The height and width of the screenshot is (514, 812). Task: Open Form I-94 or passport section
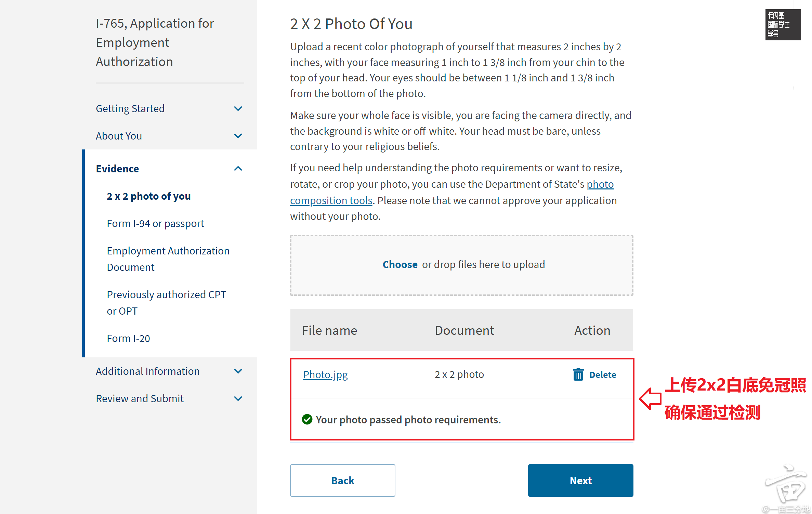pos(155,224)
